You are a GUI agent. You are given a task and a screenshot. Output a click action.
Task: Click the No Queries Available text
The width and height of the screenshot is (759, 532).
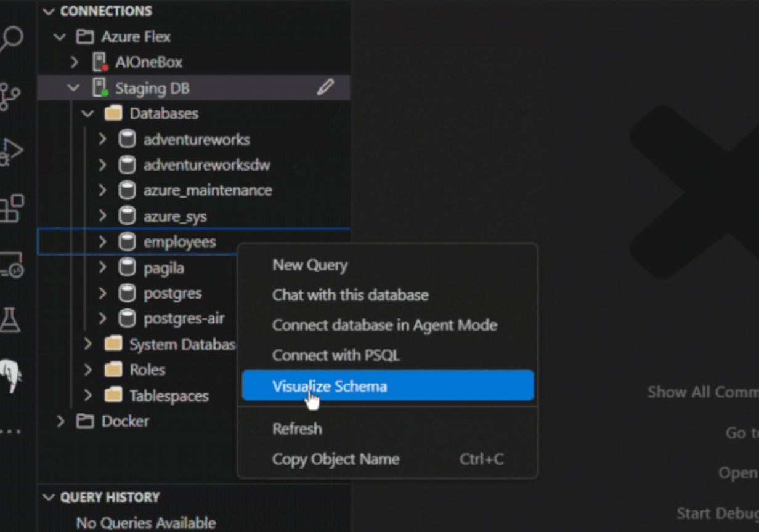[146, 523]
